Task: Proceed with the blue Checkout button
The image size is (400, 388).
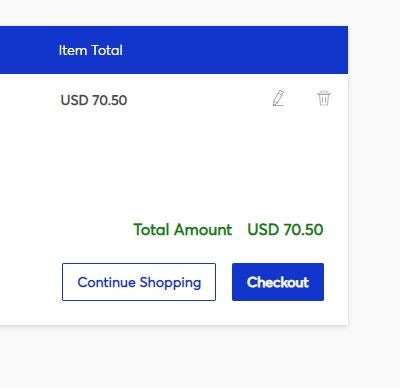Action: click(x=278, y=282)
